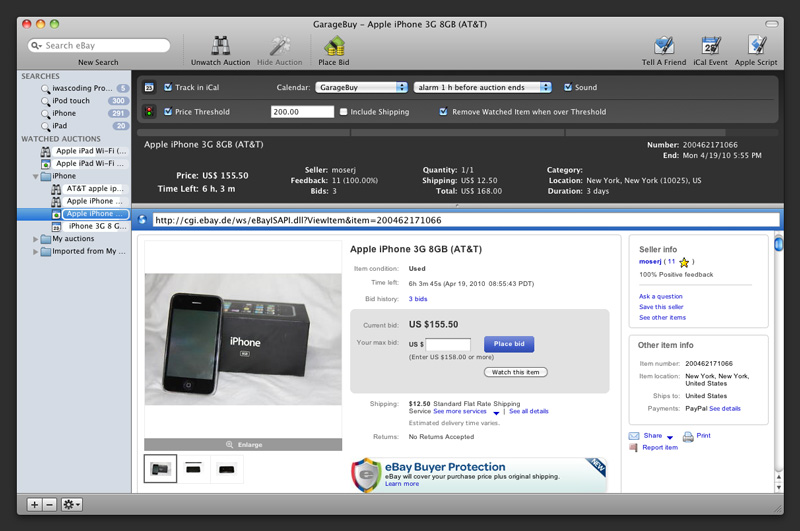The width and height of the screenshot is (800, 531).
Task: Click the See other items link
Action: click(662, 317)
